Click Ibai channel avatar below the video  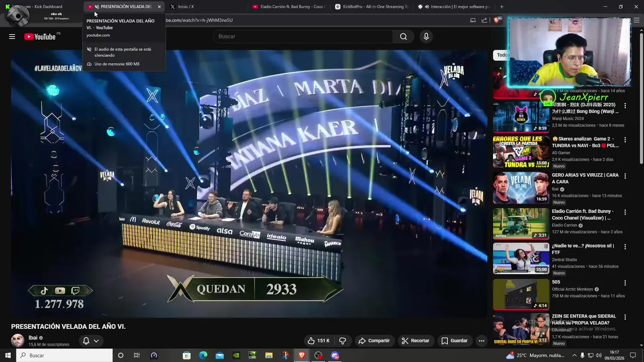[18, 340]
